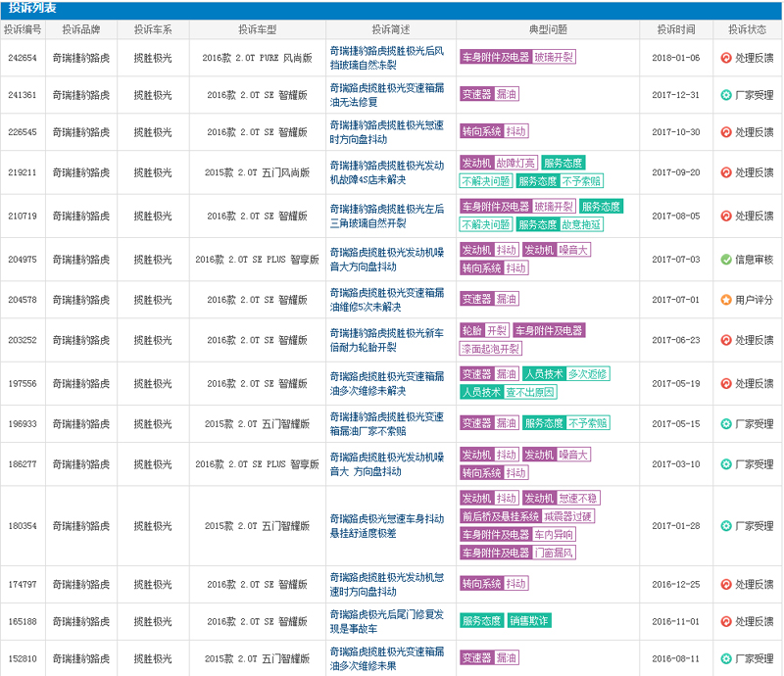The width and height of the screenshot is (784, 676).
Task: Click the green gear status icon for complaint 152810
Action: click(x=726, y=659)
